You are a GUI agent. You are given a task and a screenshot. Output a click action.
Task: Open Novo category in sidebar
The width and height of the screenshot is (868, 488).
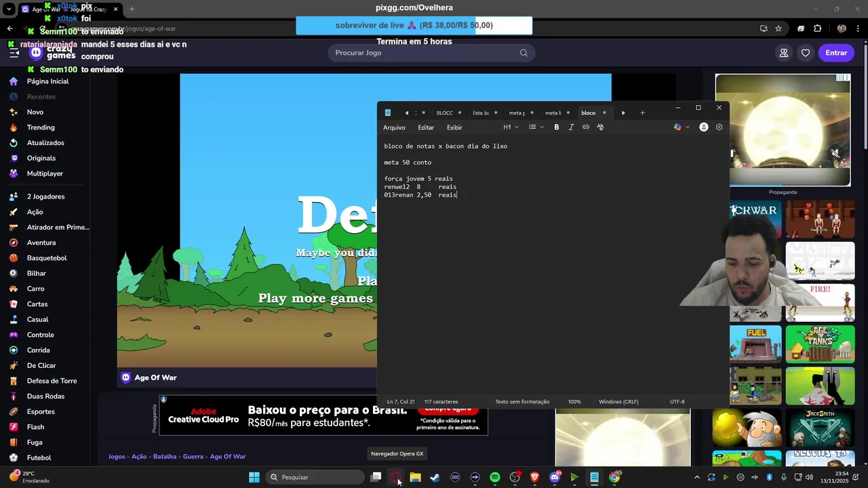pos(35,112)
